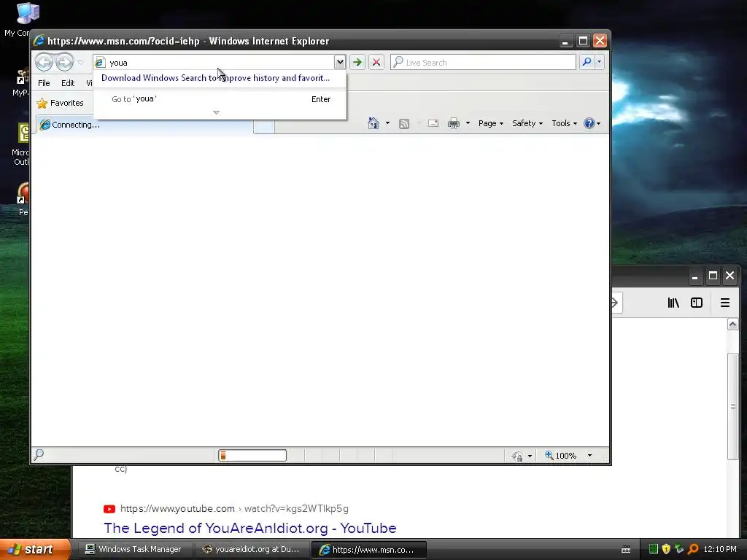Click the page loading progress bar
747x560 pixels.
coord(252,456)
